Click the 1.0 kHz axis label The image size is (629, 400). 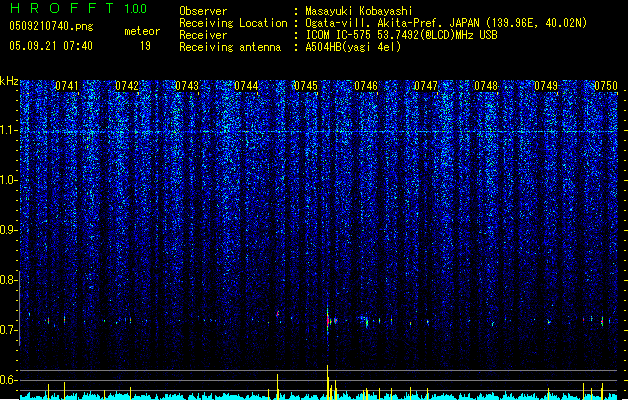pos(8,180)
